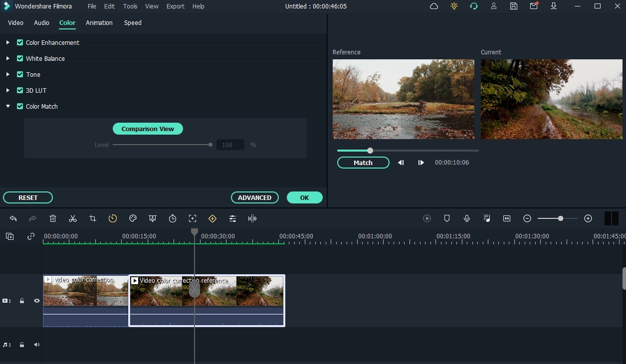Switch to the Speed tab

pos(133,23)
